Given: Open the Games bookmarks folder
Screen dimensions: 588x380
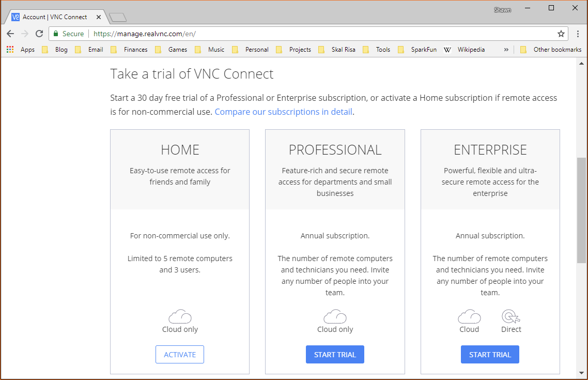Looking at the screenshot, I should point(171,50).
